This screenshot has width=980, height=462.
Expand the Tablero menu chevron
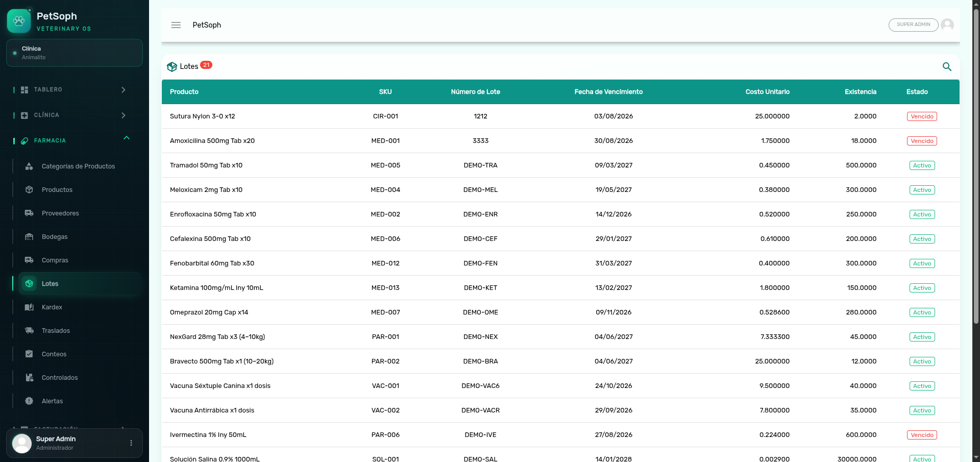tap(124, 90)
